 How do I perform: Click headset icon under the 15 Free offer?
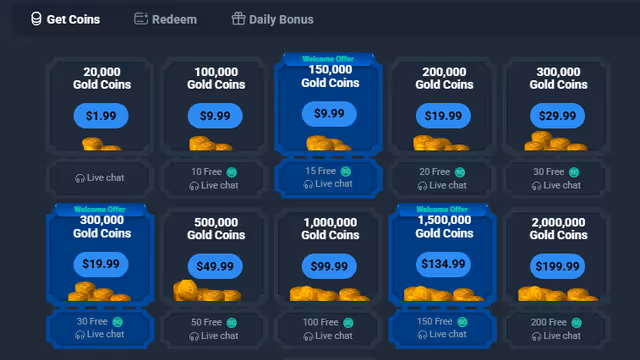click(308, 185)
